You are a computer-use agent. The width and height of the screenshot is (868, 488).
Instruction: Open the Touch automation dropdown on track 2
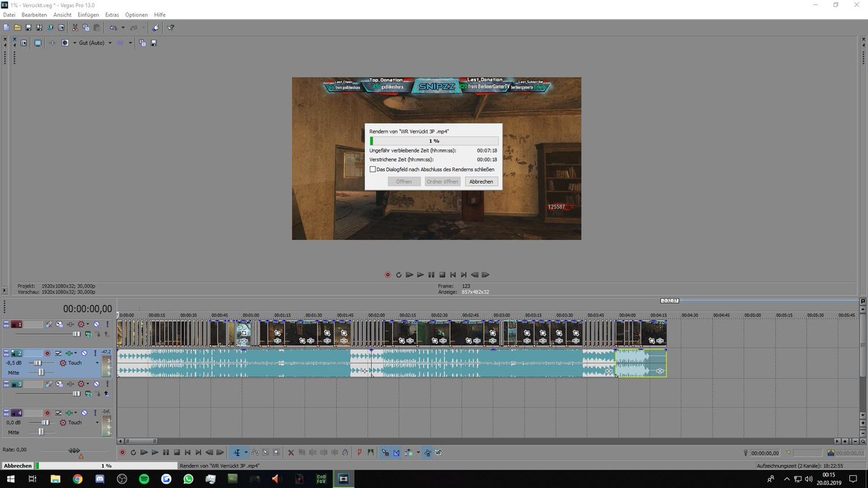tap(97, 363)
